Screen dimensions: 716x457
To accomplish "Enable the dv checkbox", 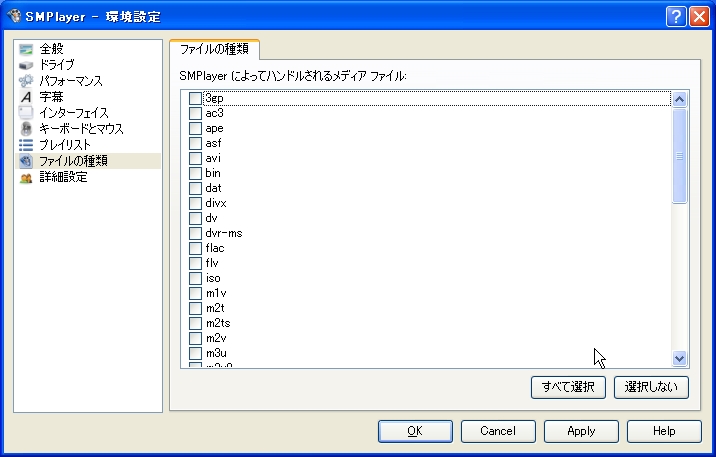I will click(195, 218).
